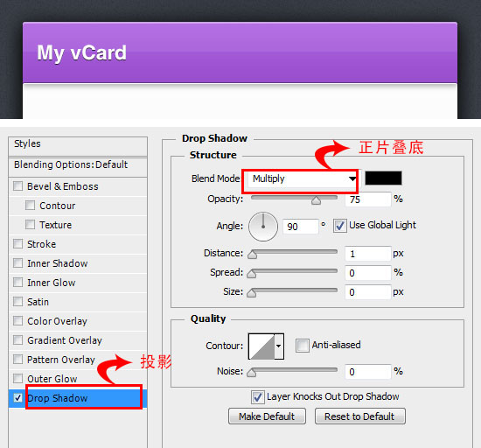Screen dimensions: 481x448
Task: Click the Make Default button
Action: point(267,416)
